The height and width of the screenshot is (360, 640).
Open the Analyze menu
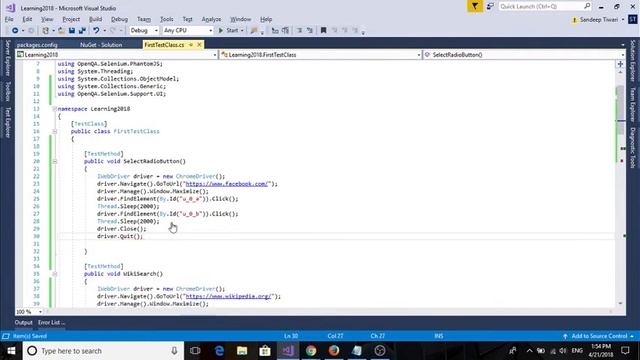point(211,19)
